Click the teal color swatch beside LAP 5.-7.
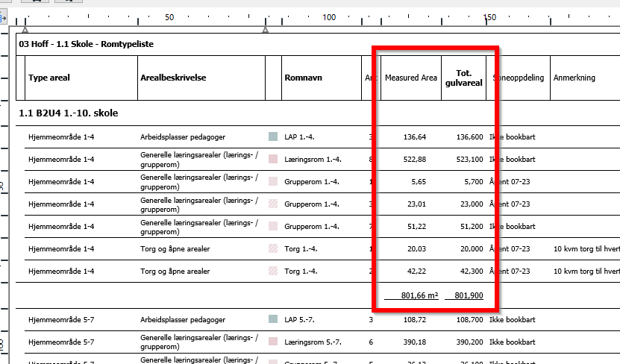 (273, 319)
